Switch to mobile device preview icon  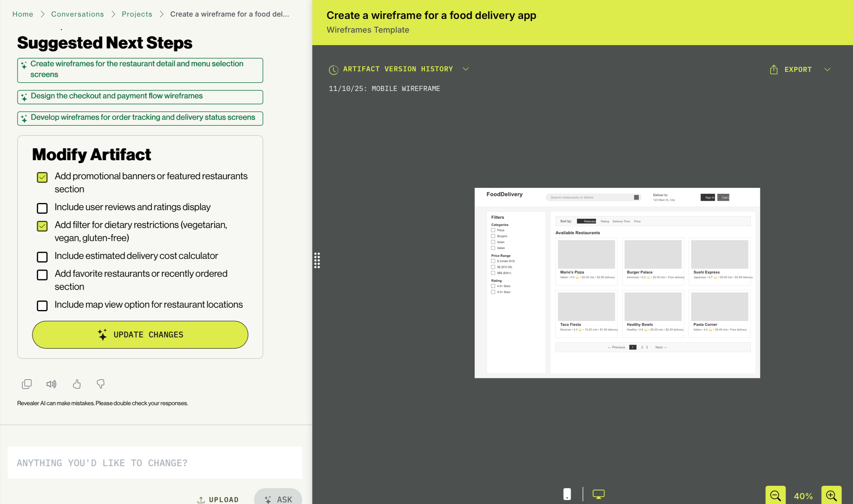(567, 494)
